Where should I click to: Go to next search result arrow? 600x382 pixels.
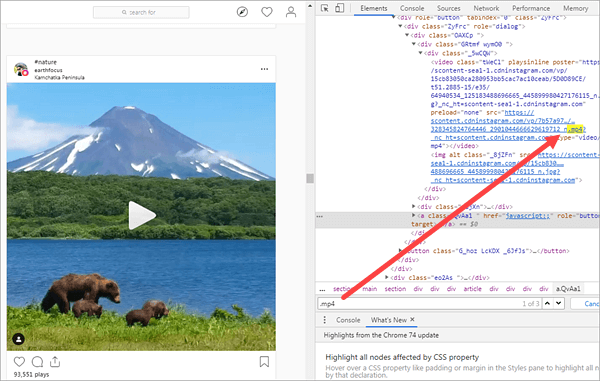tap(559, 304)
